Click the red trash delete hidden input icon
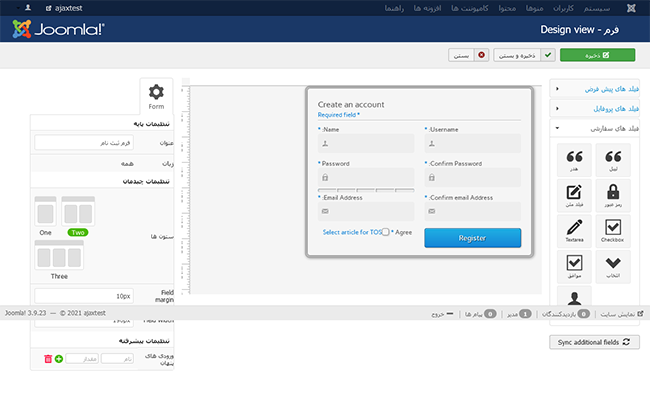Viewport: 650px width, 396px height. pyautogui.click(x=48, y=359)
